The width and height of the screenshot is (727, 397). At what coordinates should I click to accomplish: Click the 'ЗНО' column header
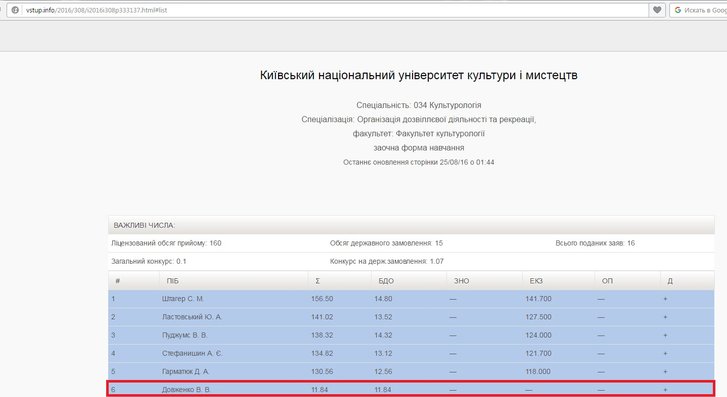461,281
